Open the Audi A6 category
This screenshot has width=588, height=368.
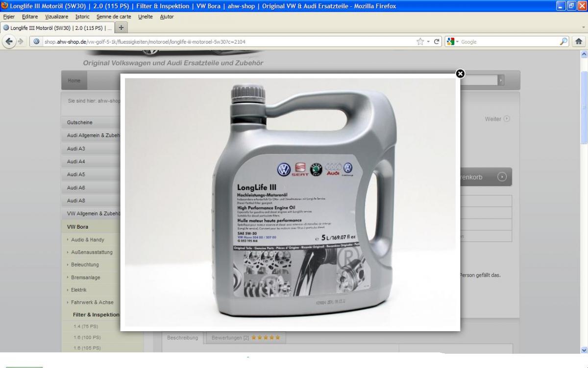pyautogui.click(x=91, y=187)
